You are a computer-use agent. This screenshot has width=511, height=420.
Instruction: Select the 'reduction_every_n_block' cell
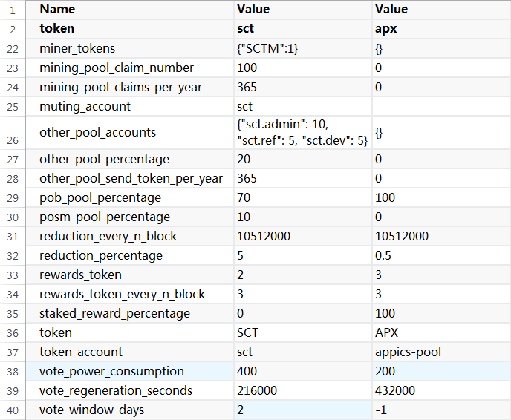(130, 237)
